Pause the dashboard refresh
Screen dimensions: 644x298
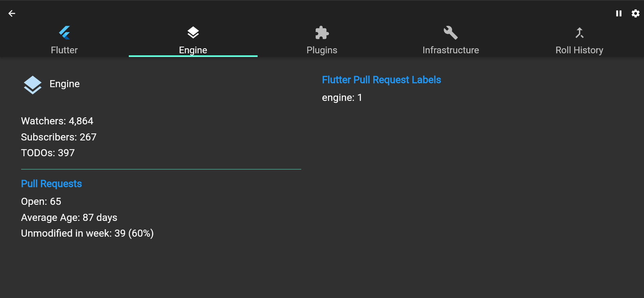point(619,13)
